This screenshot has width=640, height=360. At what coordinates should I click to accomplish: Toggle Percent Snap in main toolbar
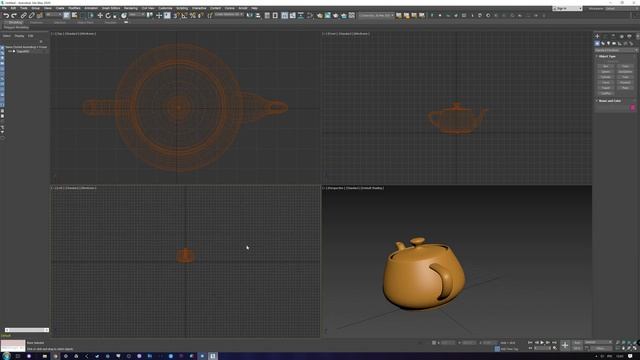pyautogui.click(x=192, y=16)
